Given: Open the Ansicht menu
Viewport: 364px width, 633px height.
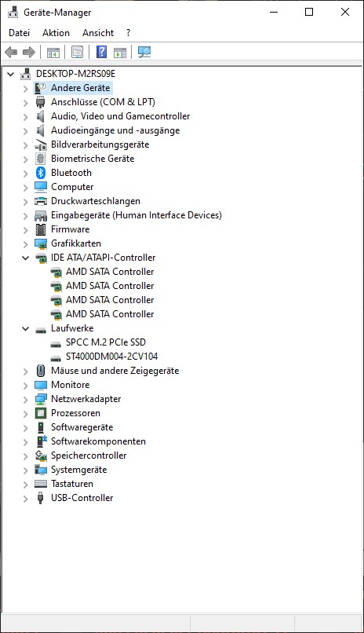Looking at the screenshot, I should tap(98, 33).
